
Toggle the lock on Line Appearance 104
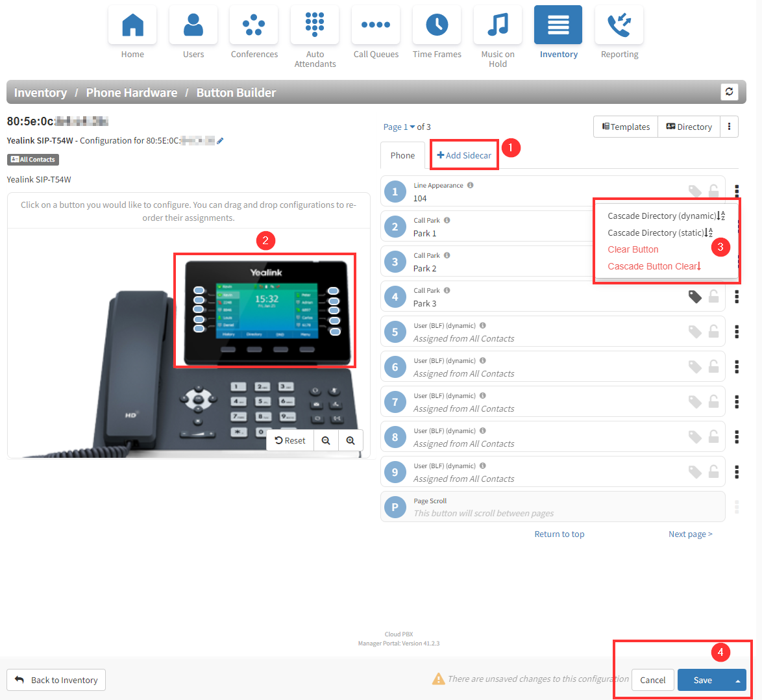(x=713, y=191)
